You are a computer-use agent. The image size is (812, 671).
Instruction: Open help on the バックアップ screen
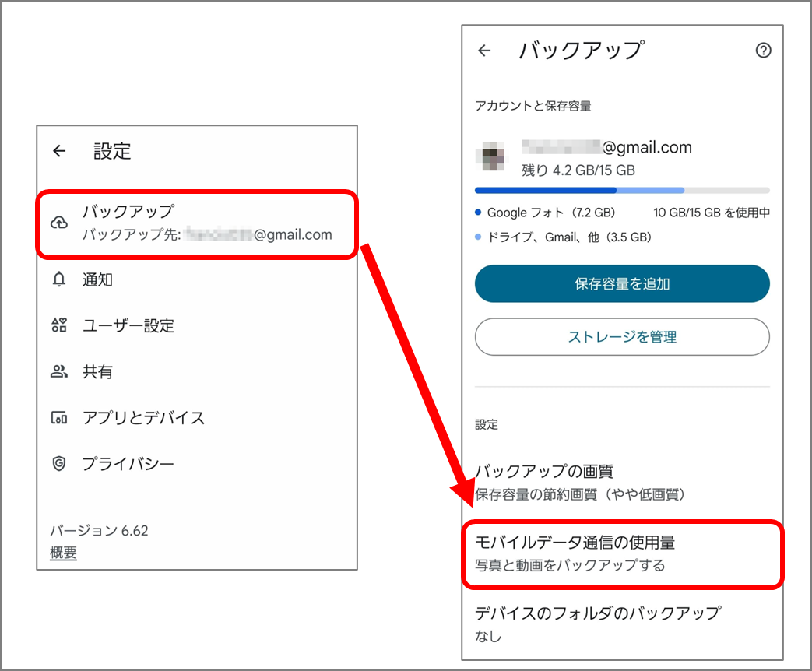[763, 51]
